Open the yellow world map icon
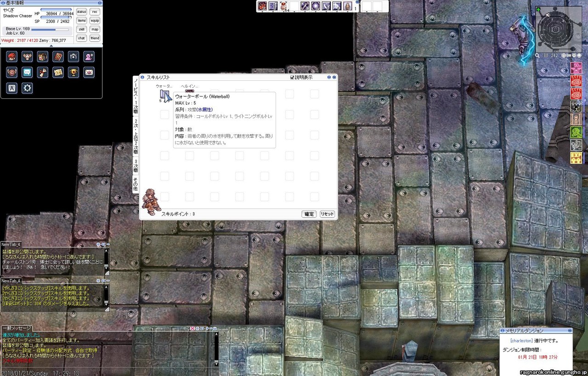This screenshot has width=588, height=376. (58, 72)
